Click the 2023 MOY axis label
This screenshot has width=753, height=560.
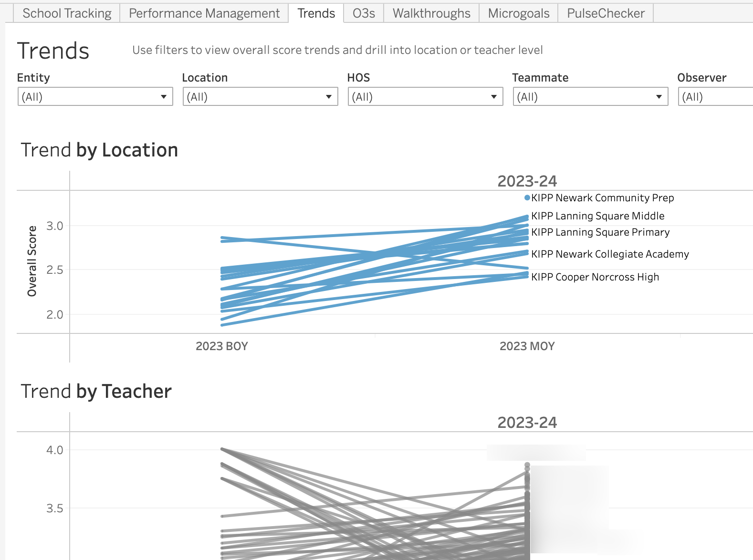click(527, 346)
